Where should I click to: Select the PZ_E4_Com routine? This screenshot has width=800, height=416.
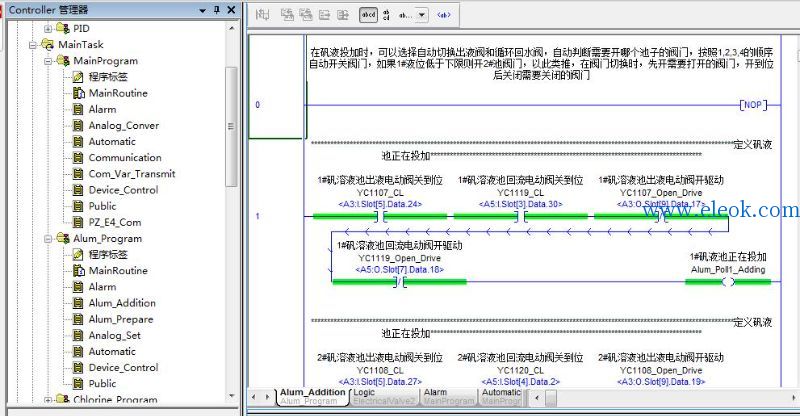(x=115, y=223)
